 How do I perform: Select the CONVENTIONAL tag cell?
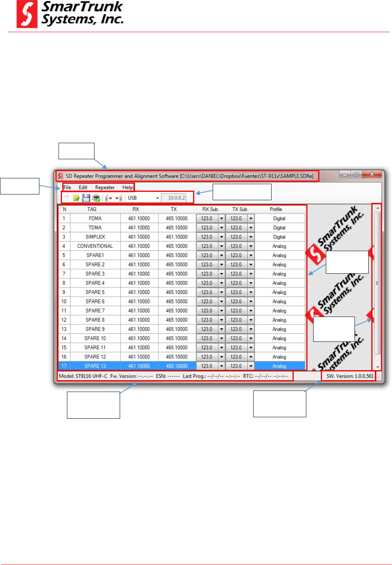[95, 246]
